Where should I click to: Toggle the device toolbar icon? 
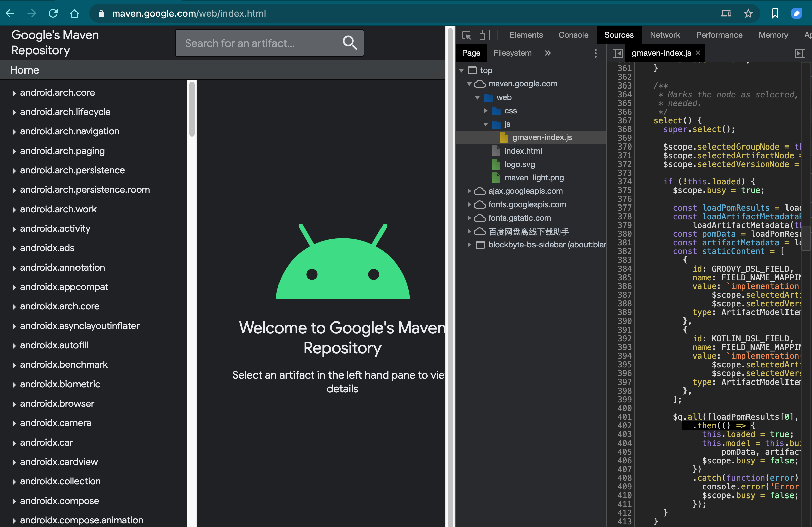coord(485,35)
